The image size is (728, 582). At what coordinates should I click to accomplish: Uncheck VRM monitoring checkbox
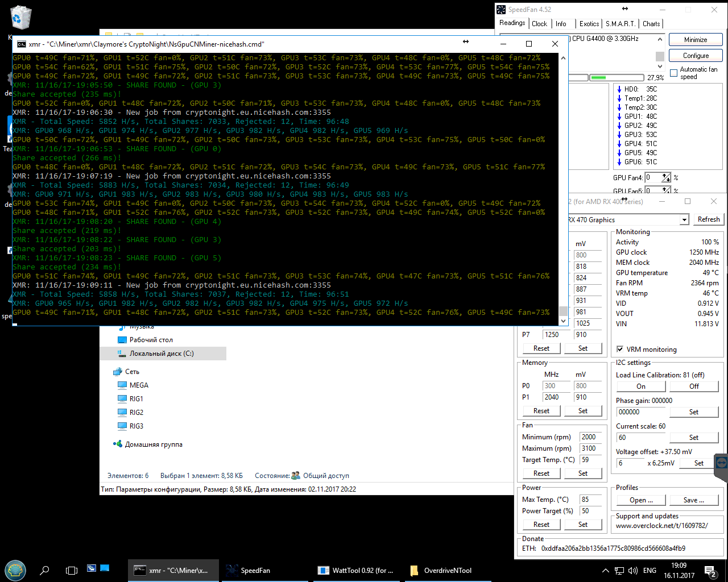[x=620, y=349]
